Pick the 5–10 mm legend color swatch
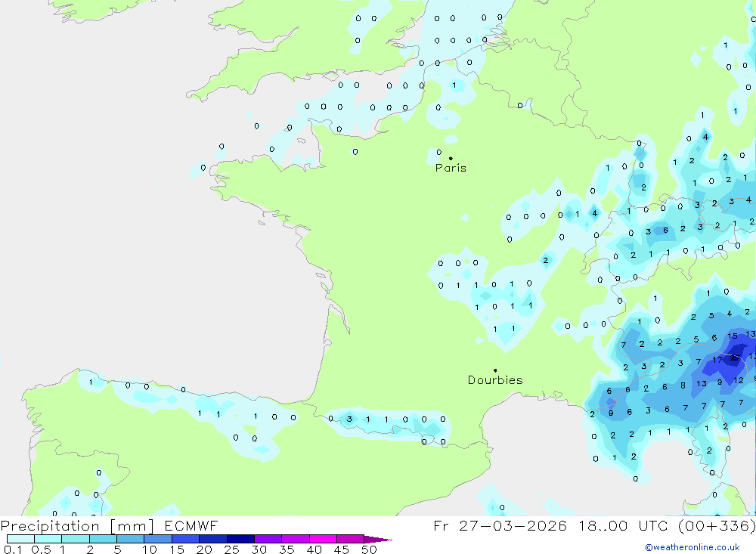756x554 pixels. (131, 539)
